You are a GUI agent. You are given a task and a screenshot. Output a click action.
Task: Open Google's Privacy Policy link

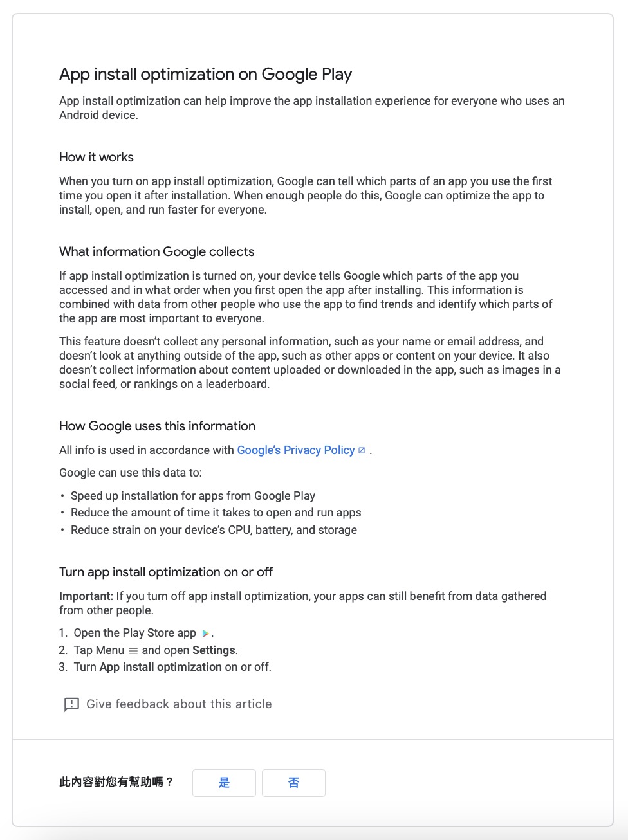tap(295, 450)
